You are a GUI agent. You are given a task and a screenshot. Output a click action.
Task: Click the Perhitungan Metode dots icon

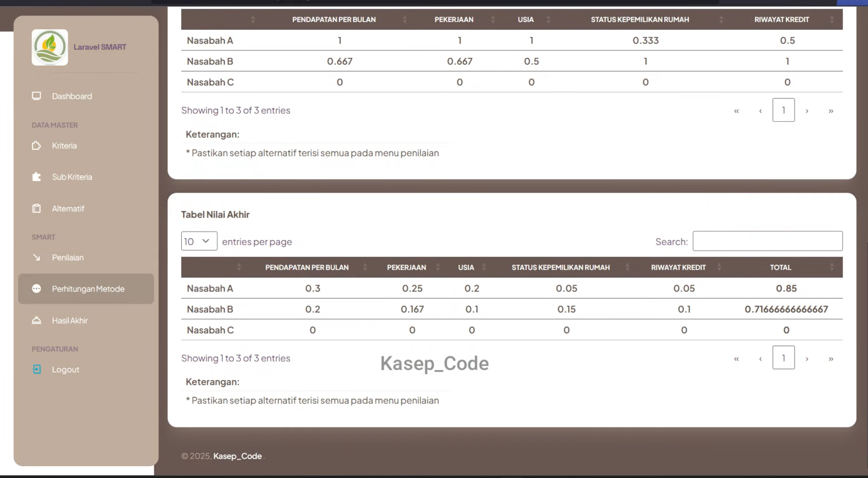[x=36, y=289]
